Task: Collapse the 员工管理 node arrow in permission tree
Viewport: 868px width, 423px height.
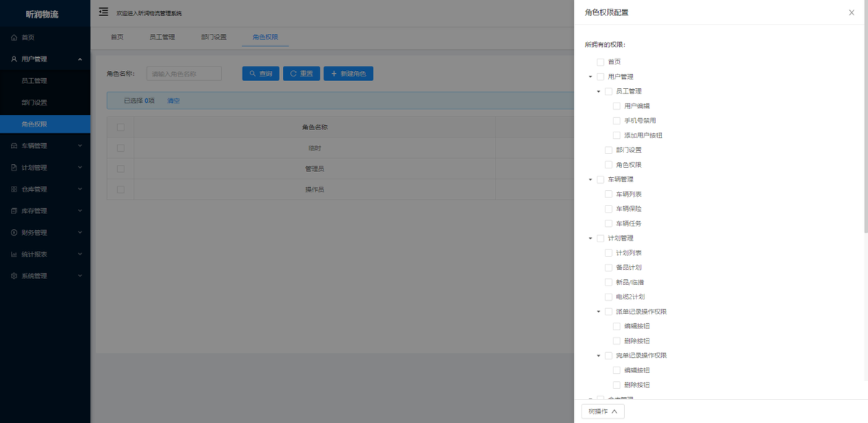Action: [x=598, y=91]
